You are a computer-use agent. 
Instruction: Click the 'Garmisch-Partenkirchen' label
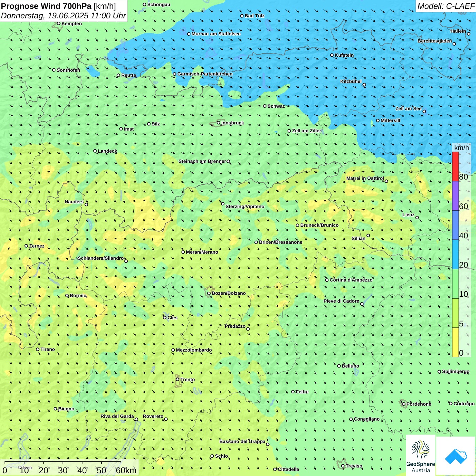(205, 74)
